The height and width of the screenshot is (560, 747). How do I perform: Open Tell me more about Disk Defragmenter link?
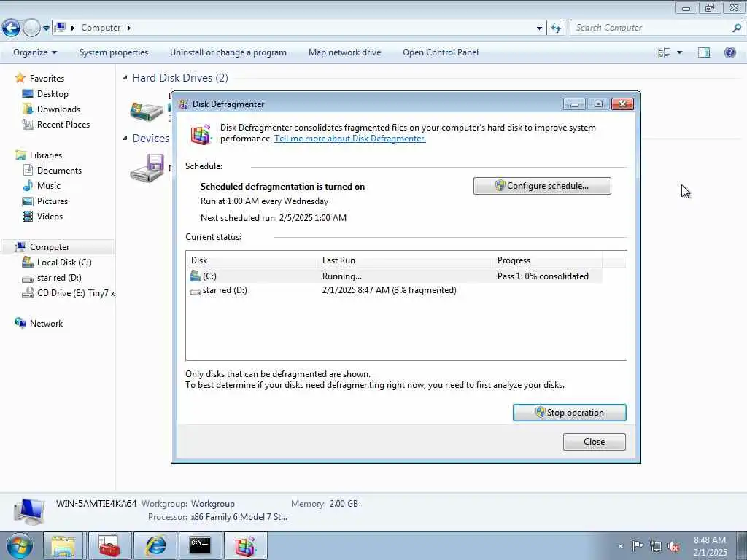(x=349, y=139)
